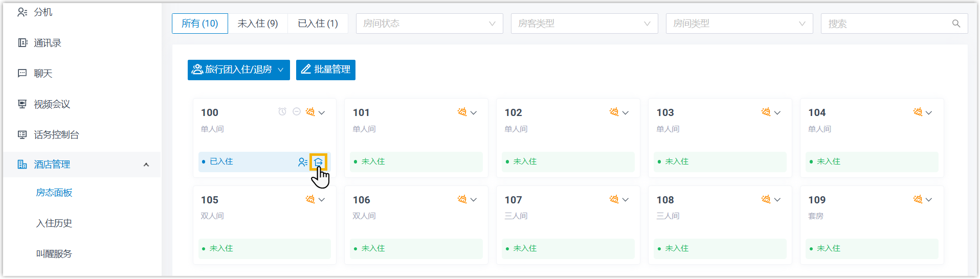Open the 房间状态 dropdown filter
This screenshot has height=279, width=980.
tap(429, 24)
